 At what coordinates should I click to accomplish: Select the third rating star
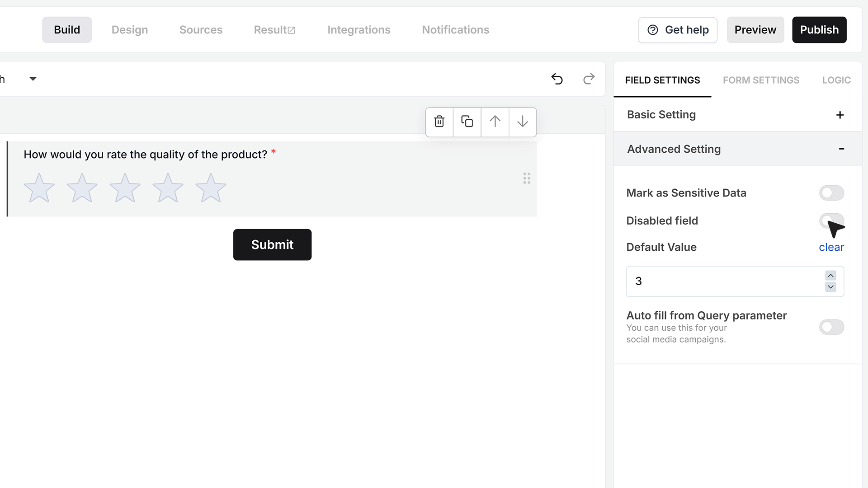pos(125,188)
